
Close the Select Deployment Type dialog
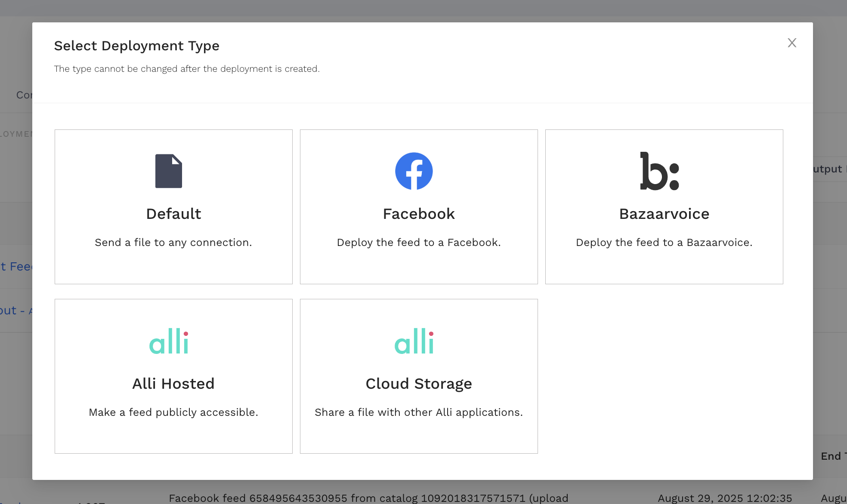tap(792, 43)
